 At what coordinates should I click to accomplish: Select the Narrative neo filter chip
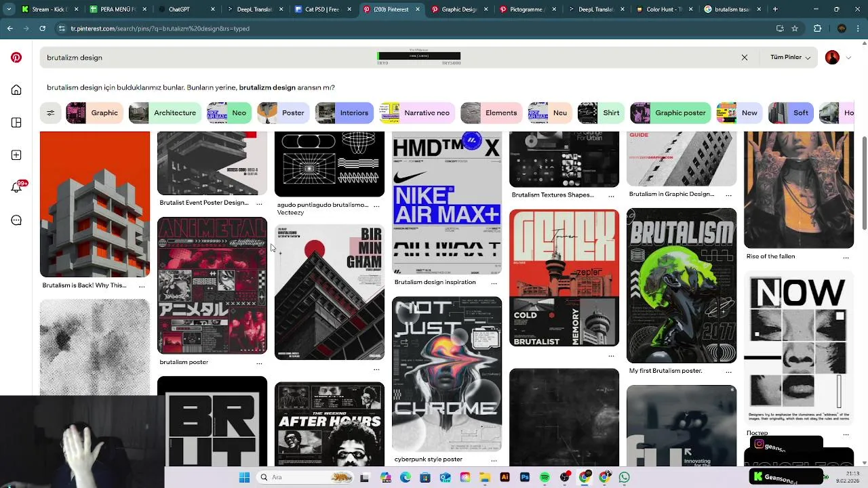[x=417, y=113]
